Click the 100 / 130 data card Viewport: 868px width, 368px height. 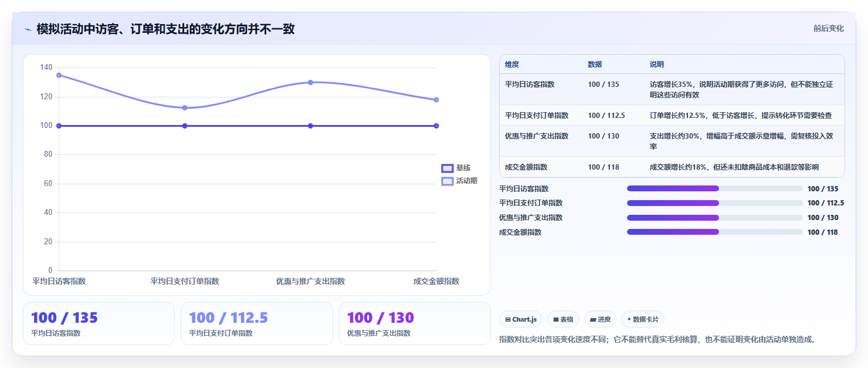415,323
